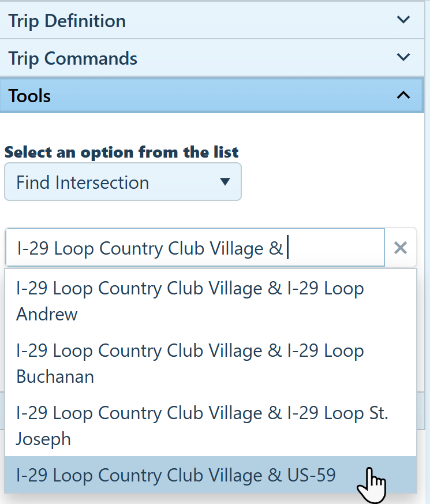Click the Tools panel header title

[30, 96]
